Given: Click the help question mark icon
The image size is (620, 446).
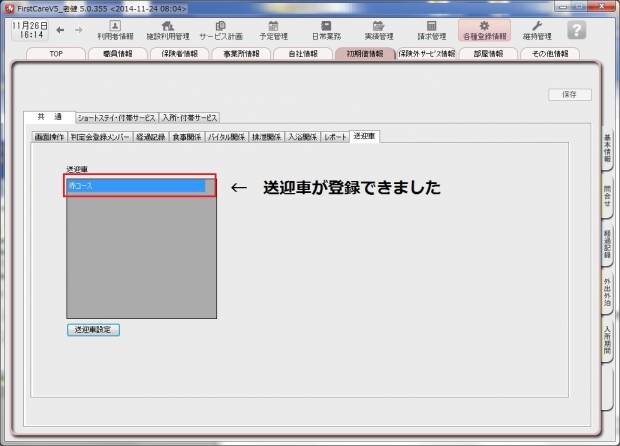Looking at the screenshot, I should tap(577, 30).
